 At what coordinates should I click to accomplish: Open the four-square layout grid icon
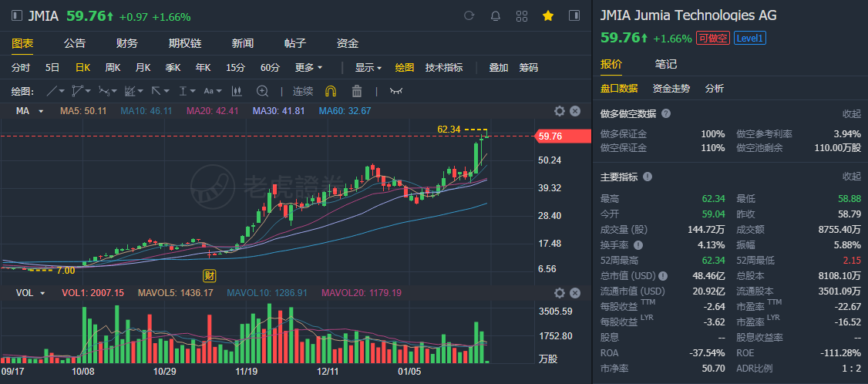tap(521, 15)
